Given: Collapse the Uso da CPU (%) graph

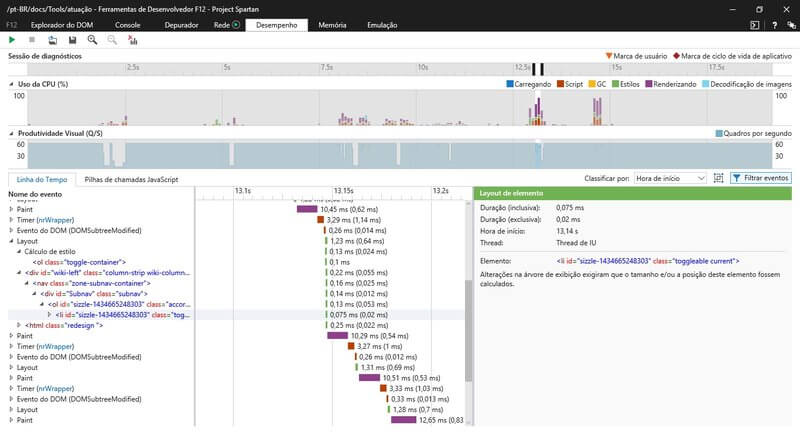Looking at the screenshot, I should pos(11,84).
